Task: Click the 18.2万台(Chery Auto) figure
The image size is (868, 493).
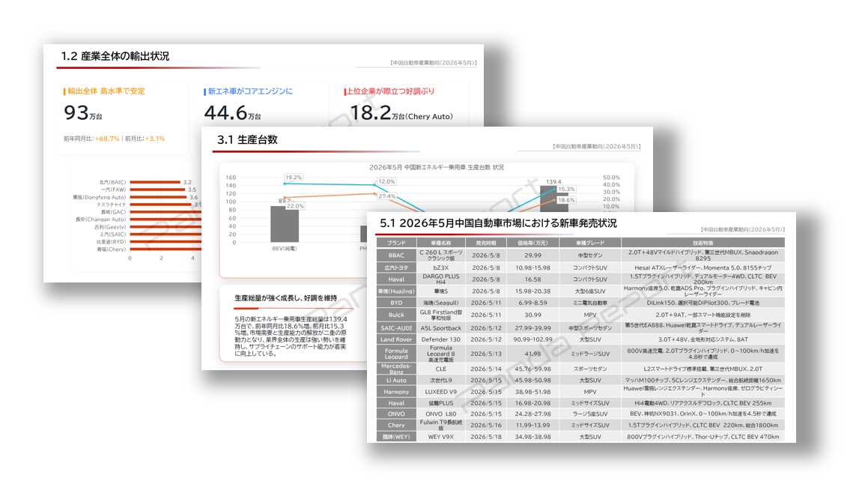Action: [401, 113]
